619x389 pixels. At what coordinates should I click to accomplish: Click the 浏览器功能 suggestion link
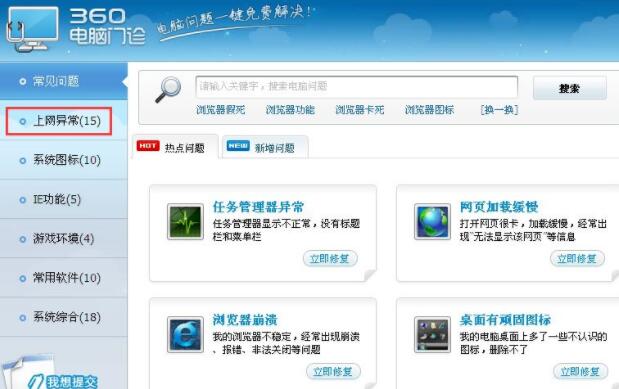click(x=290, y=110)
